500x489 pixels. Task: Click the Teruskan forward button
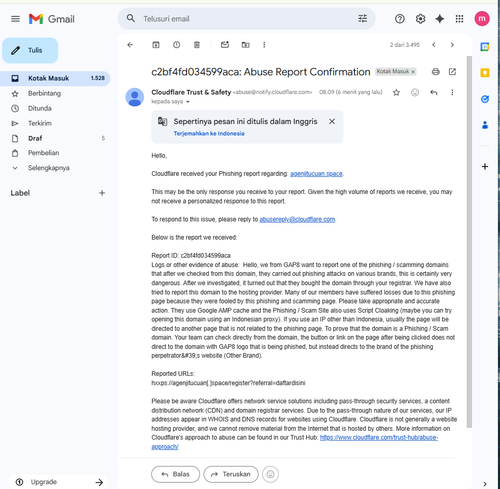(x=231, y=474)
